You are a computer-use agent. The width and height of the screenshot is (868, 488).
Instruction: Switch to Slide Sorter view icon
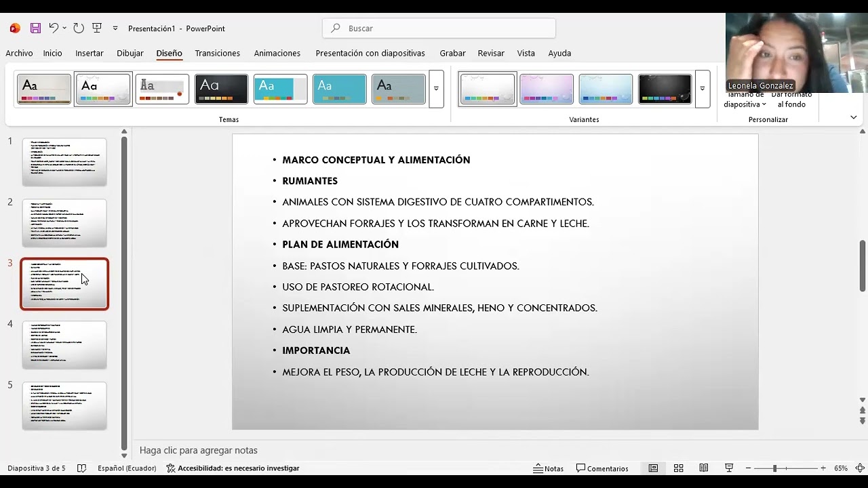(x=678, y=468)
